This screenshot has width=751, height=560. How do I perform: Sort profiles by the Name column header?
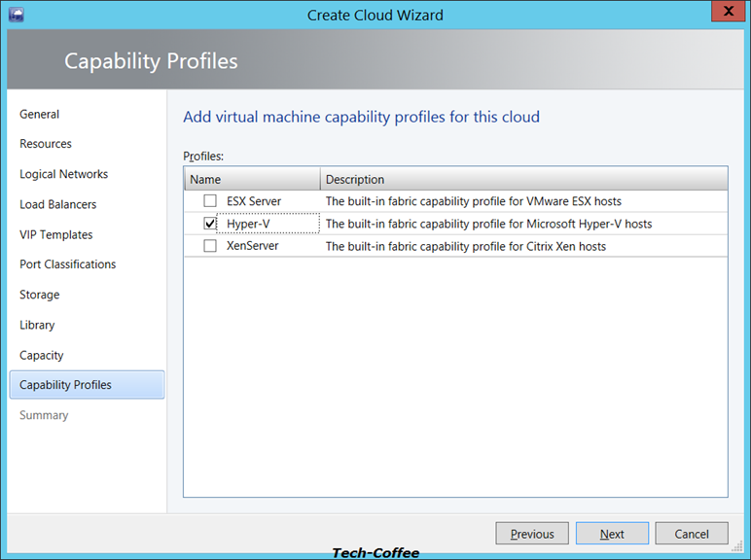(x=252, y=179)
